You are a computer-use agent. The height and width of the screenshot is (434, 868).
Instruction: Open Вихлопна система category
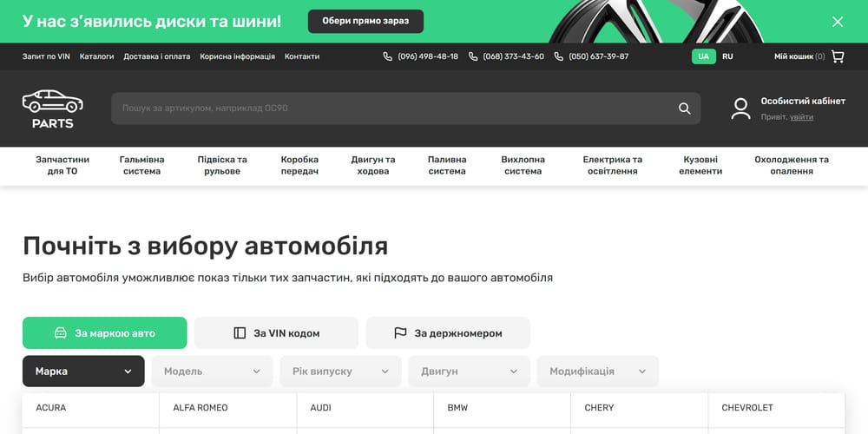[x=523, y=166]
